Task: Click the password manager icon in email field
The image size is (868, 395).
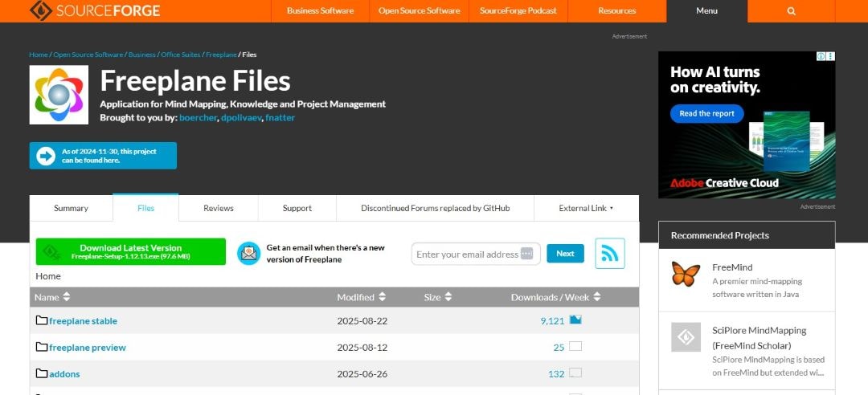Action: (527, 254)
